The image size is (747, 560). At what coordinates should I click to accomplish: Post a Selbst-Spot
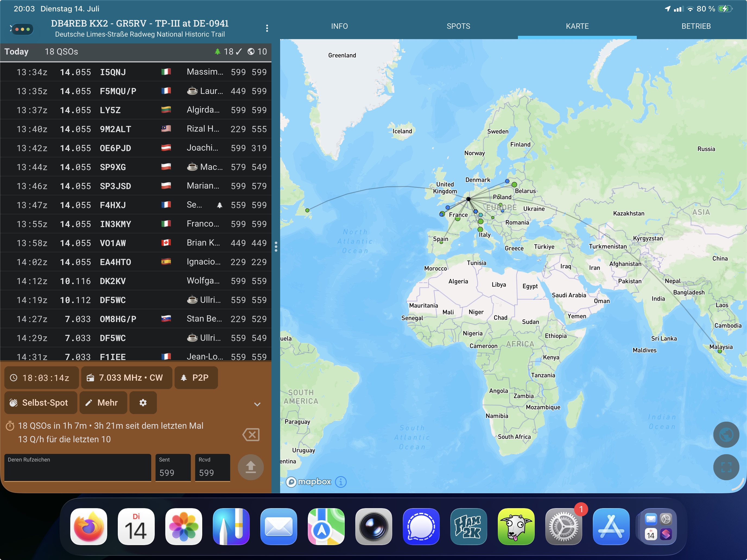[40, 403]
